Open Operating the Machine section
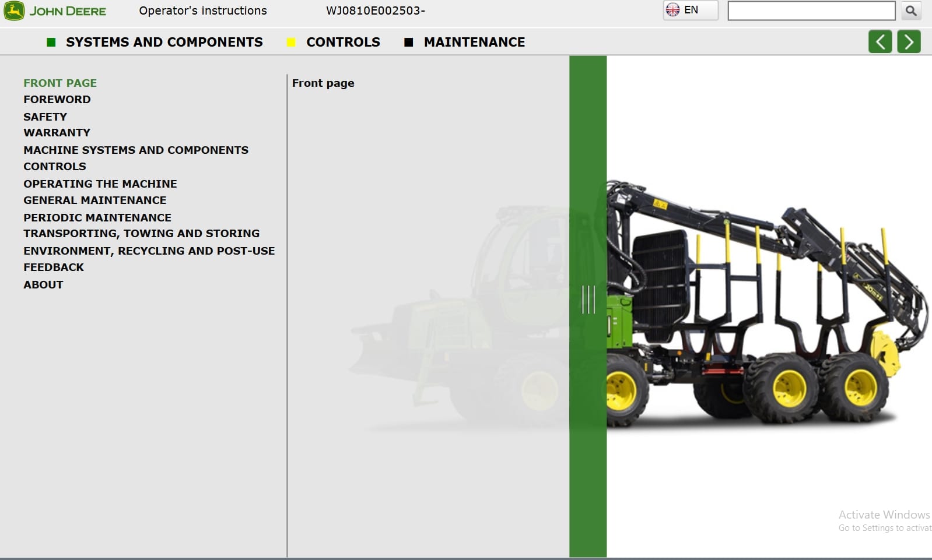932x560 pixels. [x=100, y=184]
